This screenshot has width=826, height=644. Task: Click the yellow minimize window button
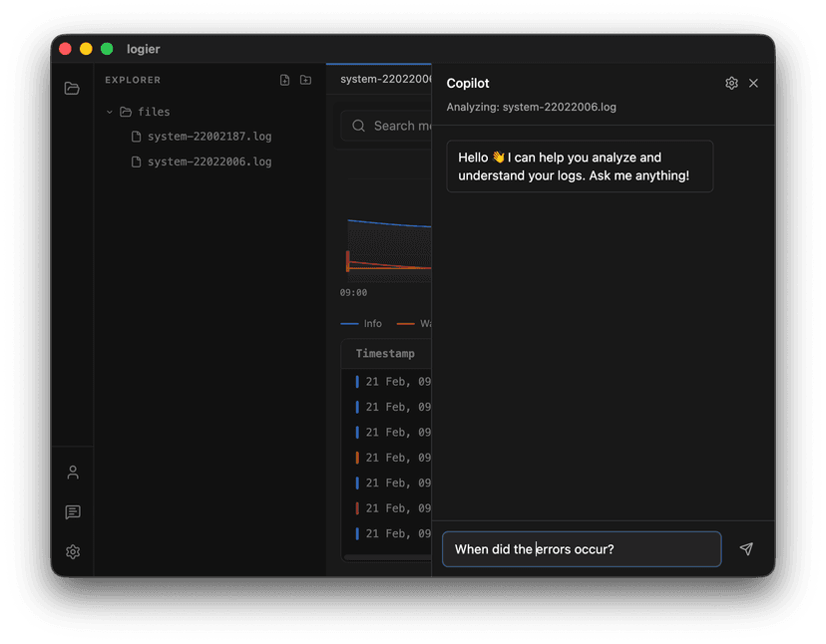[86, 49]
